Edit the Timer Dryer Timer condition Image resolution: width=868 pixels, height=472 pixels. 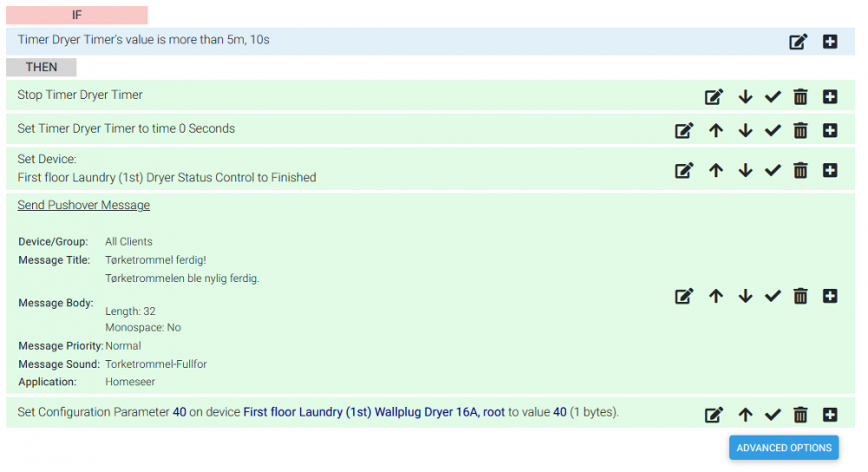(x=798, y=42)
